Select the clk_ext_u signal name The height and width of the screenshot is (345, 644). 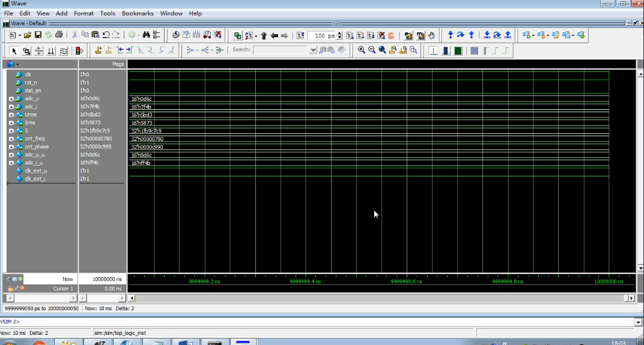[35, 170]
